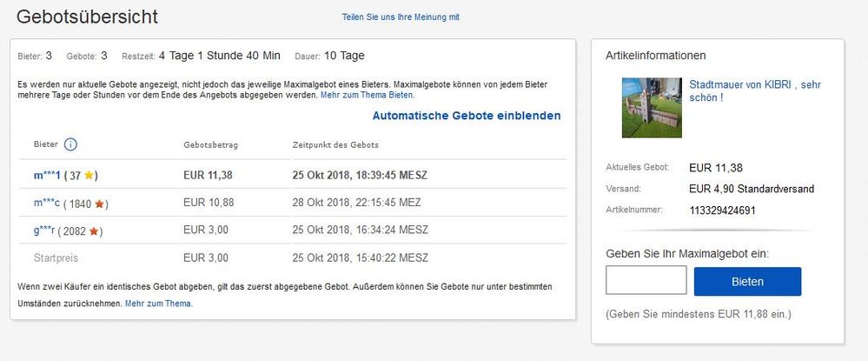View bidder m***1 profile
The image size is (868, 361).
[47, 176]
